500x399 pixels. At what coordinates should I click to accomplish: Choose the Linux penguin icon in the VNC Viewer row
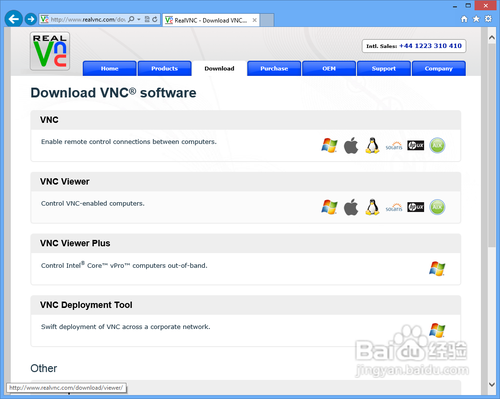pyautogui.click(x=372, y=207)
